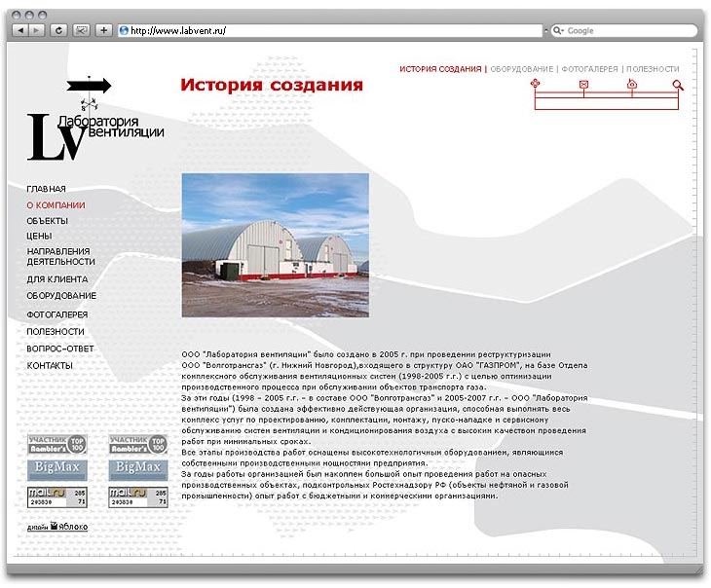Open КОНТАКТЫ menu item
Screen dimensions: 711x588
(50, 365)
